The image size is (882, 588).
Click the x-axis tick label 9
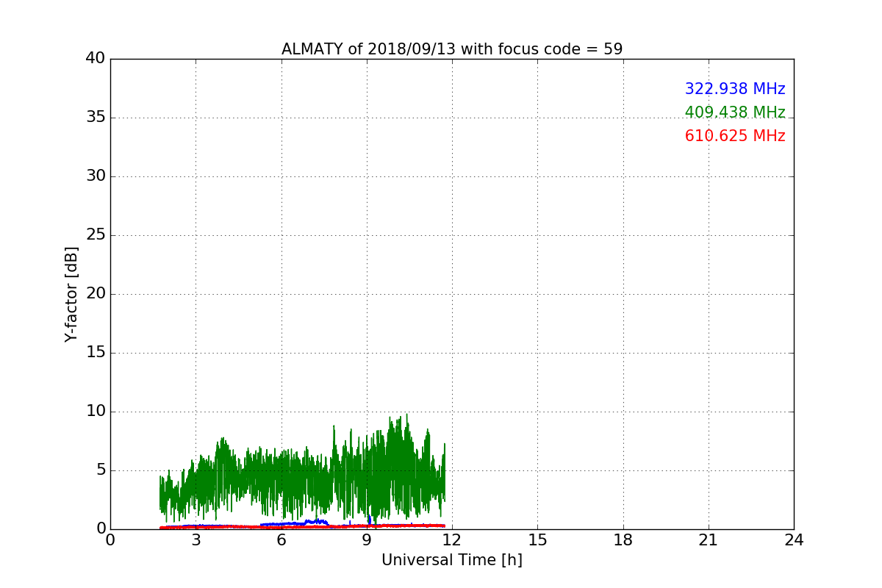367,540
